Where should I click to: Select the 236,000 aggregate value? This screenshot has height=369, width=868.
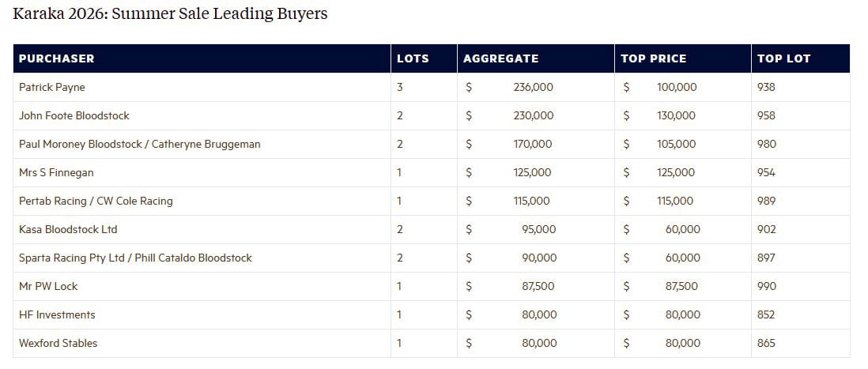[533, 87]
